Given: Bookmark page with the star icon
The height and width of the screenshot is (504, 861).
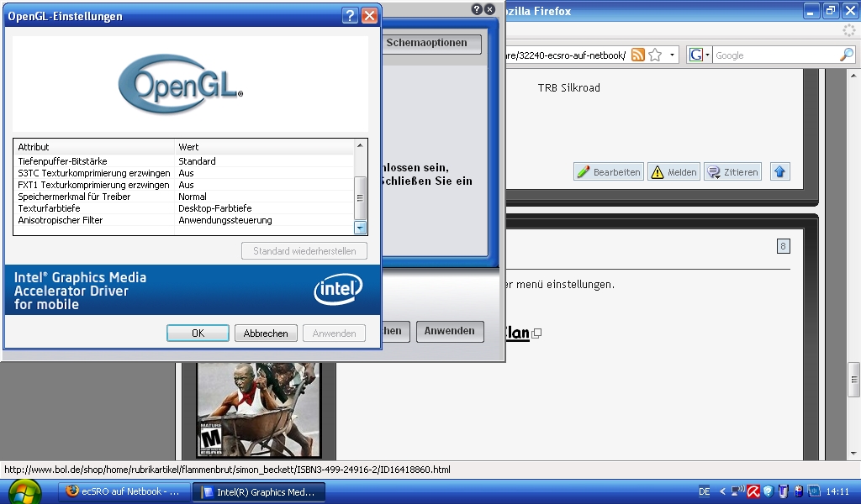Looking at the screenshot, I should [x=655, y=55].
